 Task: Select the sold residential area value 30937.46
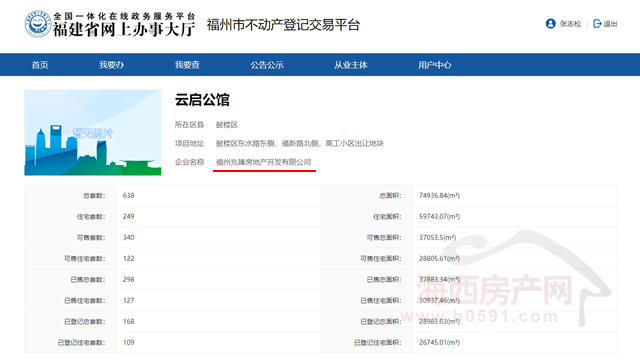pos(439,300)
